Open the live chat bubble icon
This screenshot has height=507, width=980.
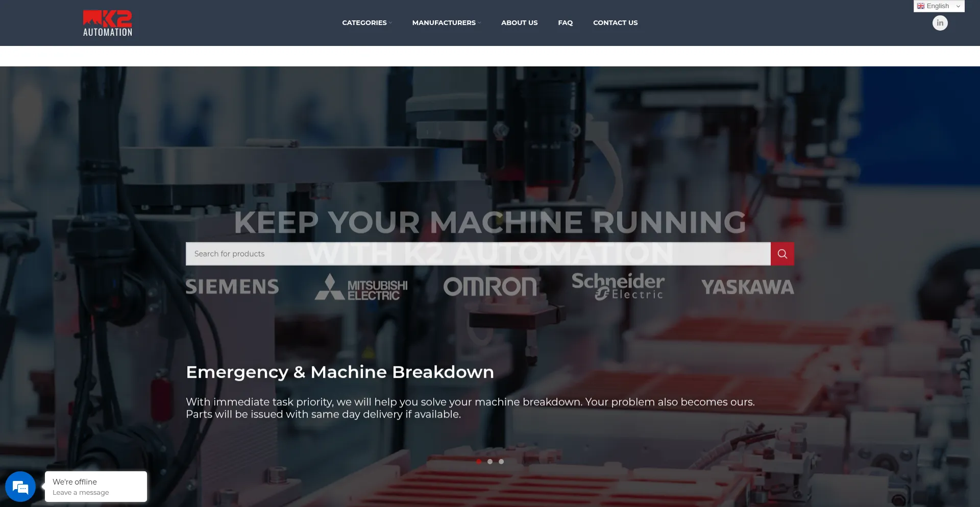coord(20,487)
